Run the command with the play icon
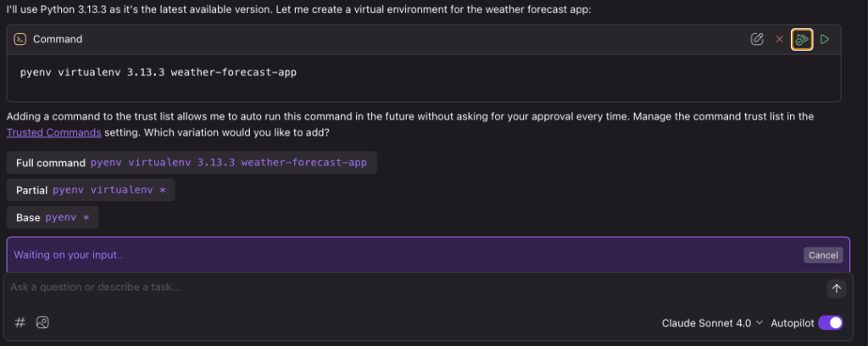Image resolution: width=868 pixels, height=346 pixels. [x=825, y=39]
